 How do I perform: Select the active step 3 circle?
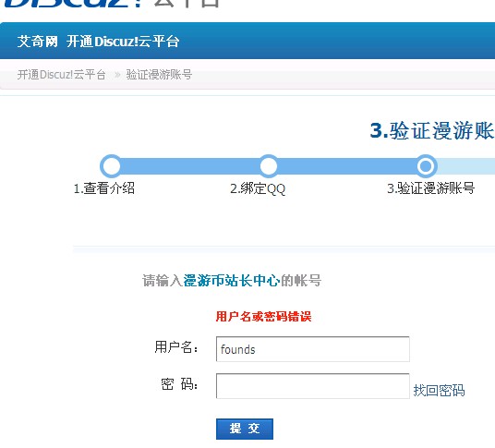[426, 165]
